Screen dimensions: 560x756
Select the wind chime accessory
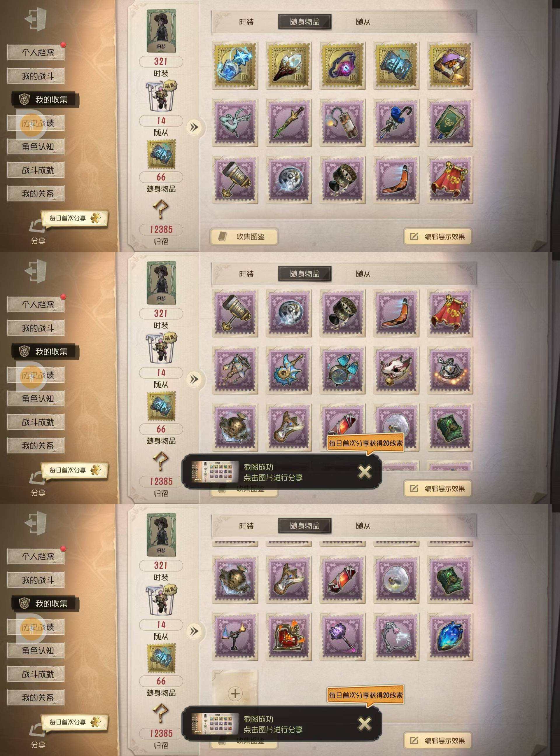235,370
